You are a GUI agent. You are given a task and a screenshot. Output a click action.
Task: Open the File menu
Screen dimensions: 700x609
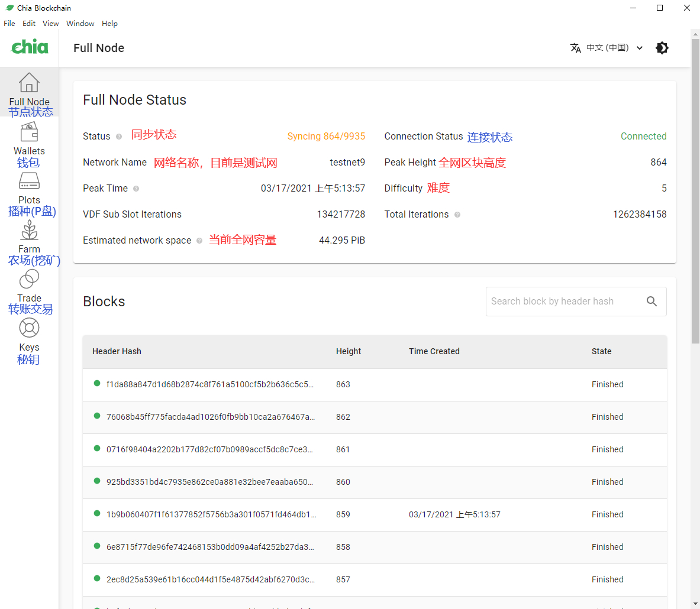point(9,24)
